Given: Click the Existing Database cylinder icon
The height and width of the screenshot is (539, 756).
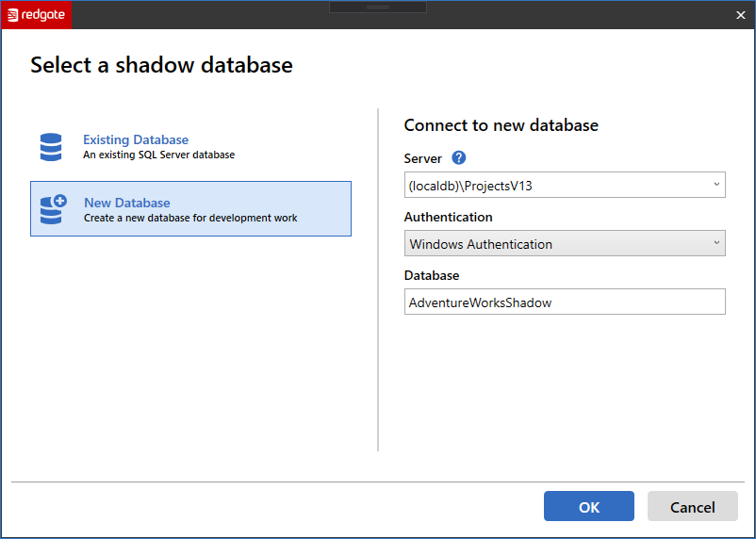Looking at the screenshot, I should [x=51, y=147].
